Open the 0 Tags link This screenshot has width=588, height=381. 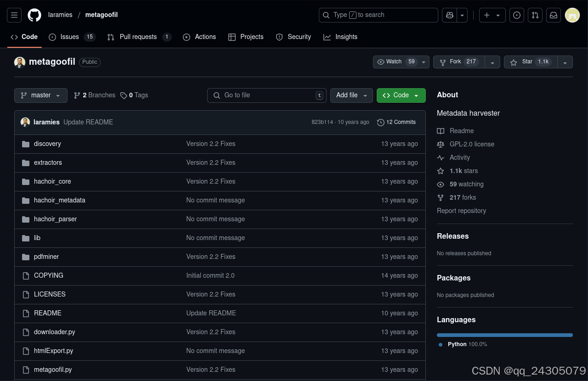tap(134, 95)
